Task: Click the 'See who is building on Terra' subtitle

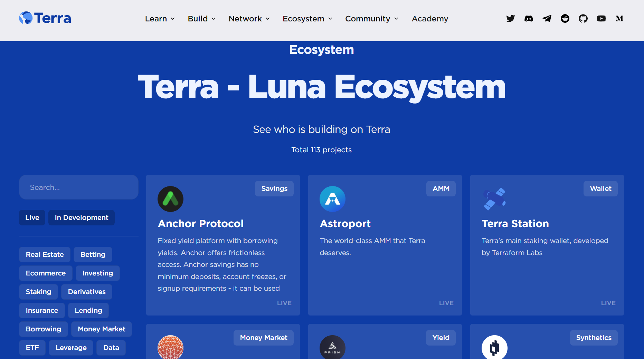Action: click(321, 129)
